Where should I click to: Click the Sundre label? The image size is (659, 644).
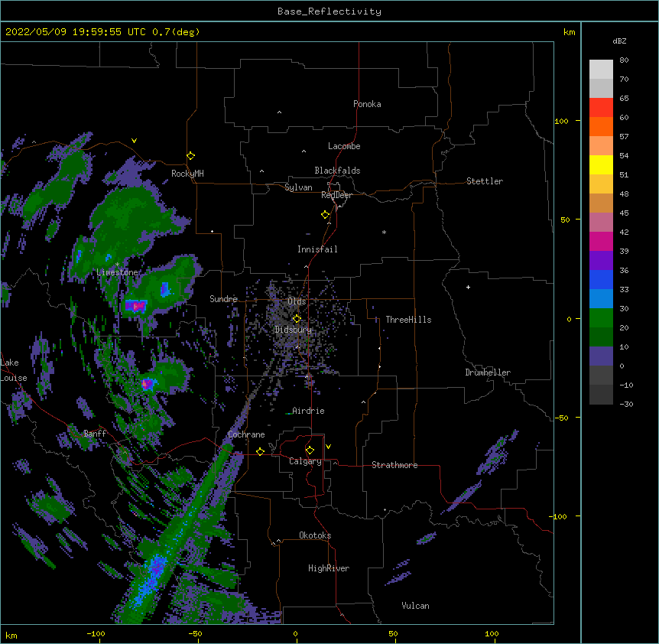point(223,299)
